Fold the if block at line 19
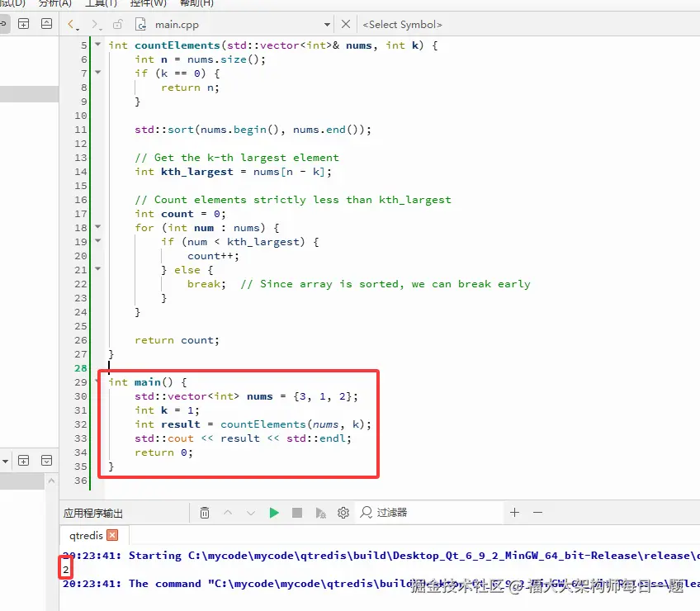The height and width of the screenshot is (611, 700). [97, 241]
